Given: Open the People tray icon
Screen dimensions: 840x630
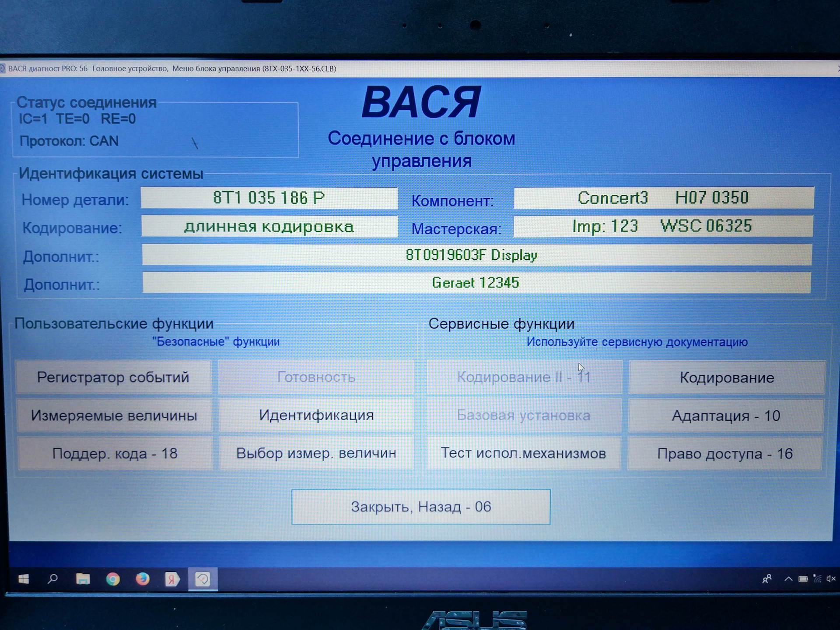Looking at the screenshot, I should [767, 579].
